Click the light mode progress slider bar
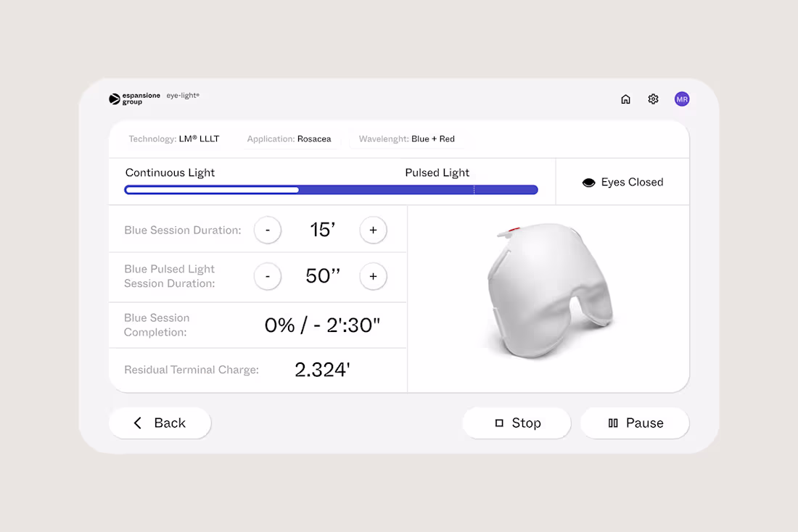The image size is (798, 532). point(331,189)
